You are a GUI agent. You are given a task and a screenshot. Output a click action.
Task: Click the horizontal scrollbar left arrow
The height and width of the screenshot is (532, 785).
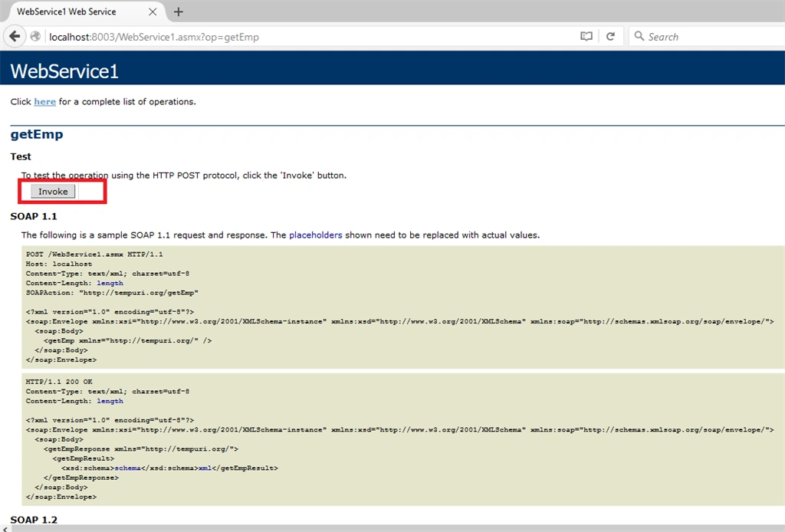(5, 528)
